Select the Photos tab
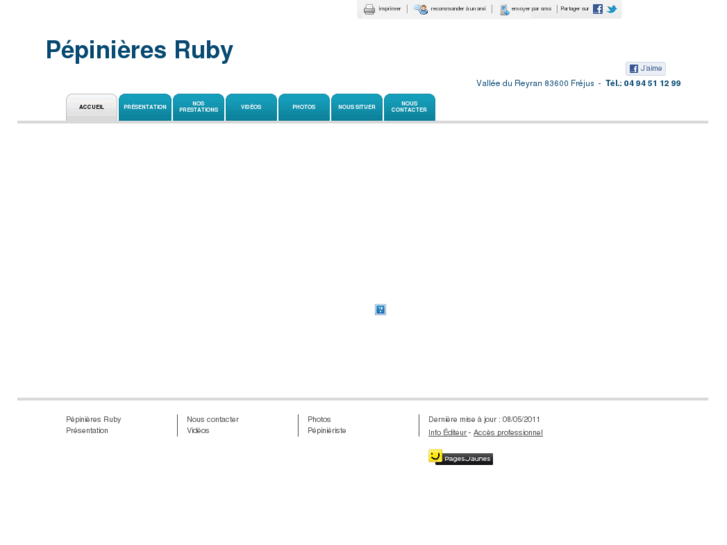 tap(304, 107)
